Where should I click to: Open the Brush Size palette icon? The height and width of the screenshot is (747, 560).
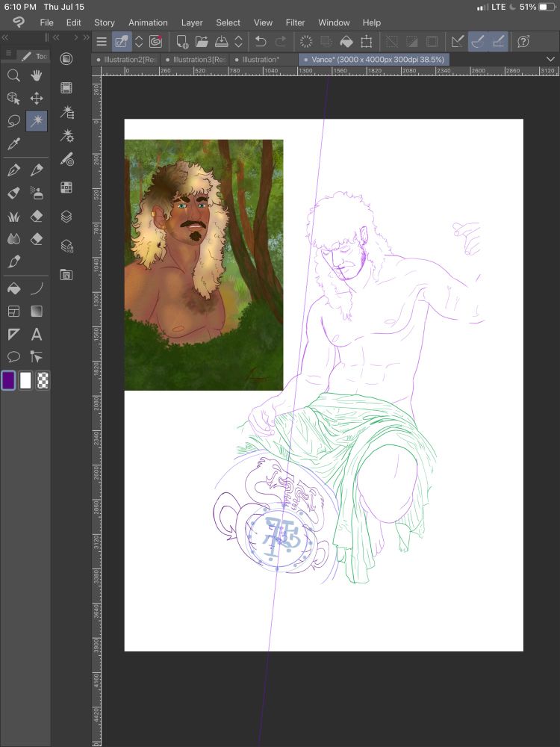point(66,160)
